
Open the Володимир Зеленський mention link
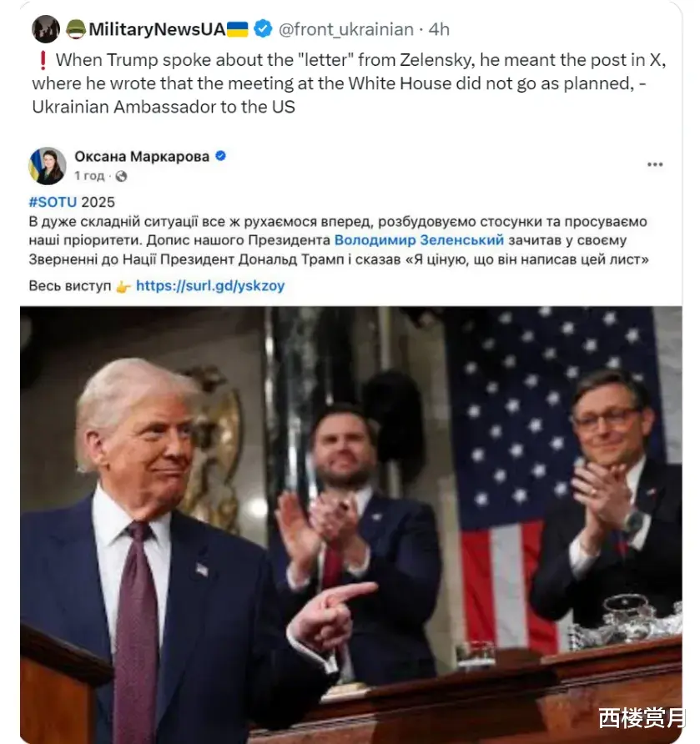point(419,240)
